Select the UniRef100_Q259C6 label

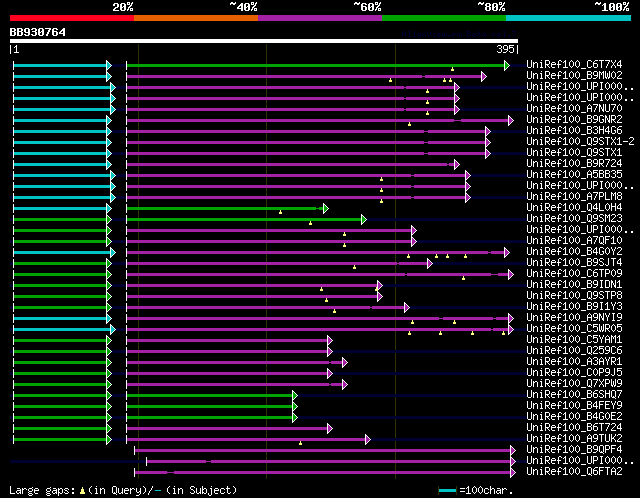click(x=574, y=351)
